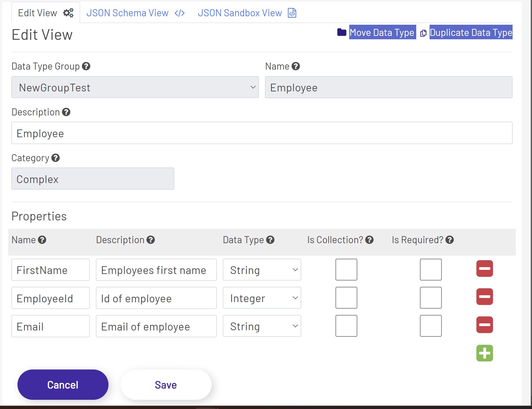Add a new property with the plus icon
This screenshot has height=409, width=532.
point(484,353)
